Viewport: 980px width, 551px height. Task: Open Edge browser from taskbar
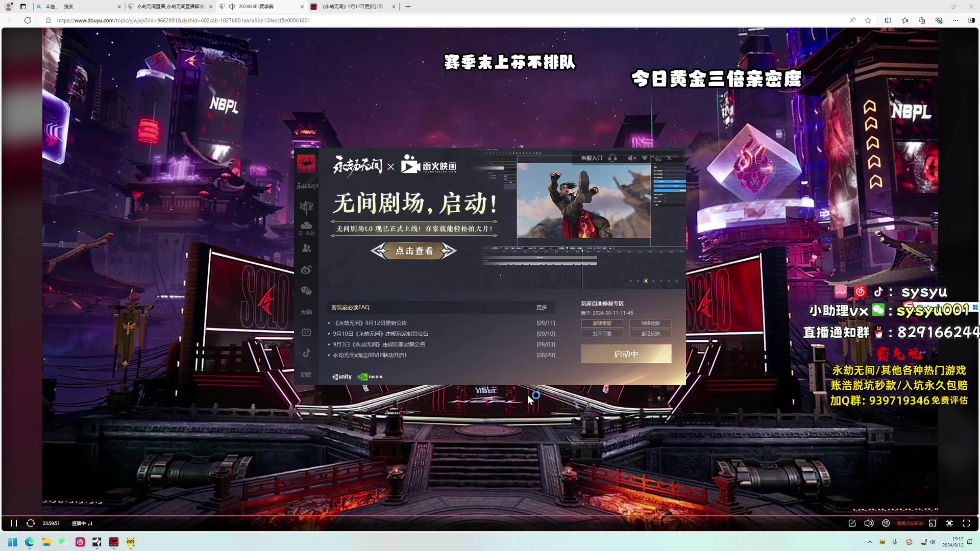29,542
